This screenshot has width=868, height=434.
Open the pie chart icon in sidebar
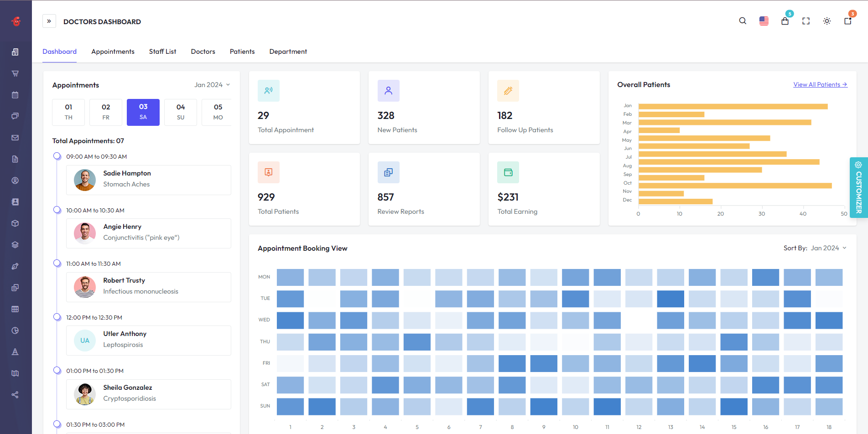point(15,331)
